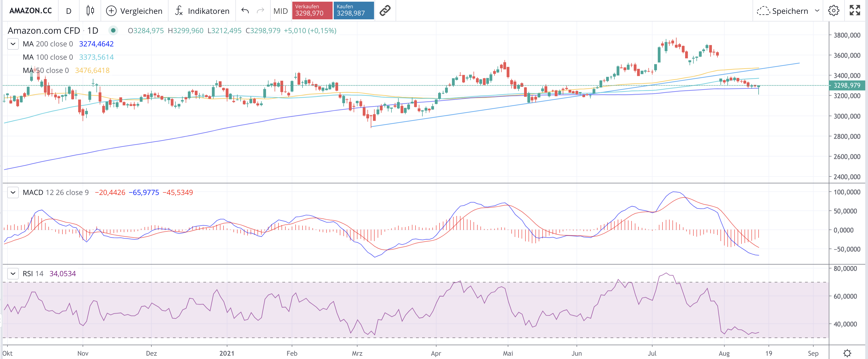The width and height of the screenshot is (868, 359).
Task: Click the Nov label on time axis
Action: [83, 353]
